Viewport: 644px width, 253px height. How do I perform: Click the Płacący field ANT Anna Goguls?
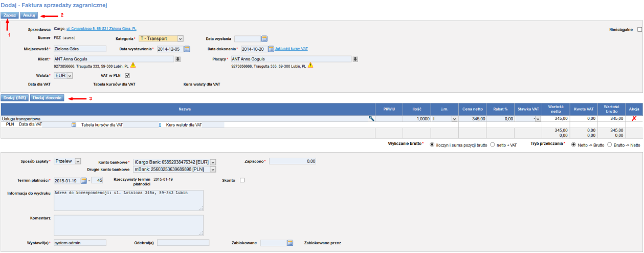point(291,59)
